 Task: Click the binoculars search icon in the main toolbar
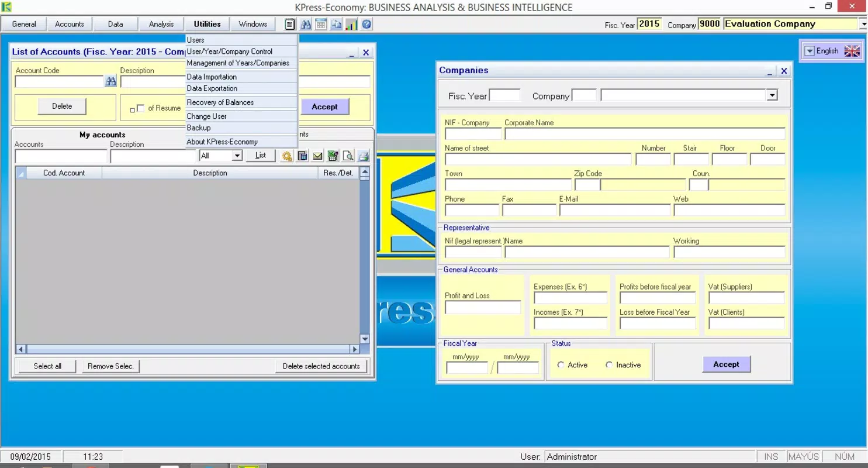(305, 24)
